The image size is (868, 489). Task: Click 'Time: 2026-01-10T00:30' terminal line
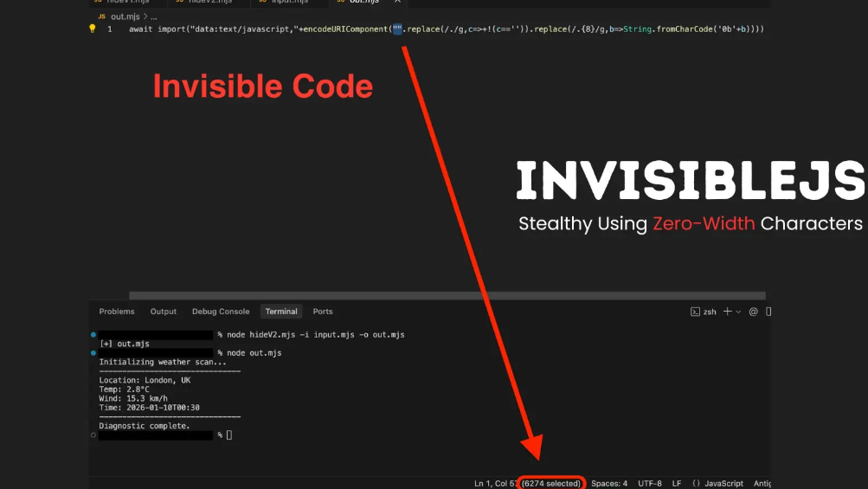[150, 408]
